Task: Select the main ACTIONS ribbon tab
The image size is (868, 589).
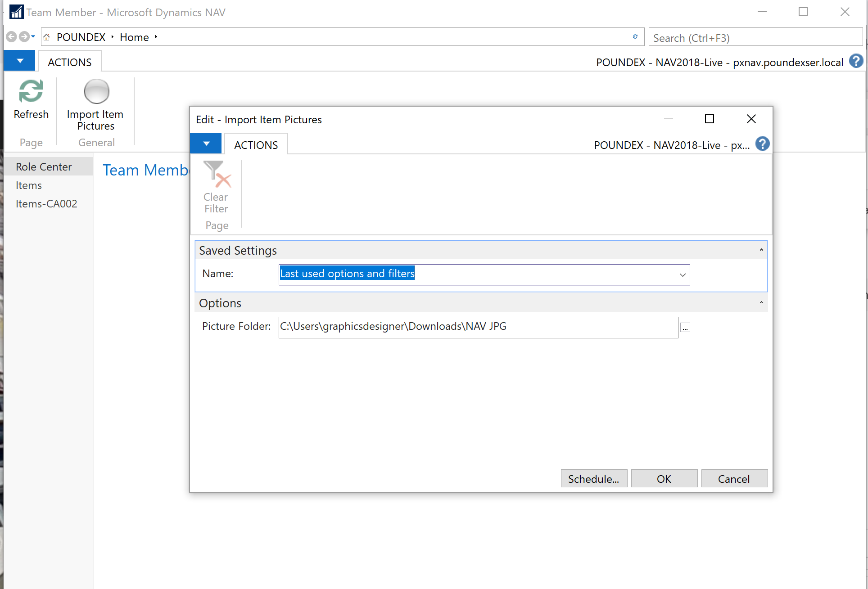Action: click(69, 62)
